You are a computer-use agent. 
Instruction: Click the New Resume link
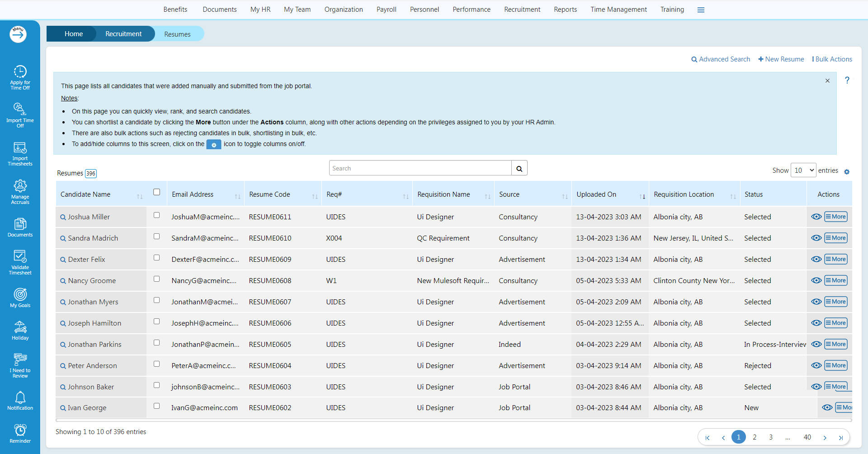[x=781, y=59]
